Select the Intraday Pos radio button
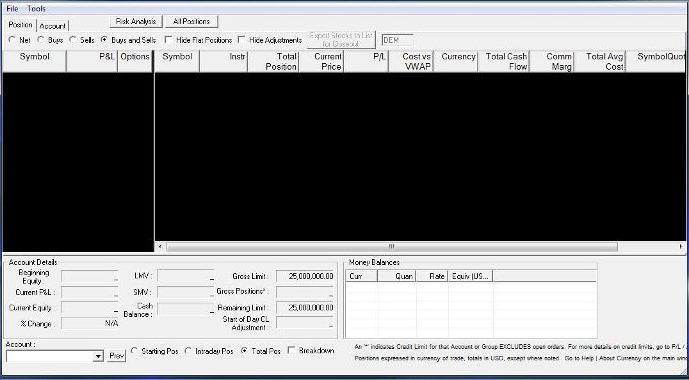This screenshot has height=380, width=689. (188, 351)
